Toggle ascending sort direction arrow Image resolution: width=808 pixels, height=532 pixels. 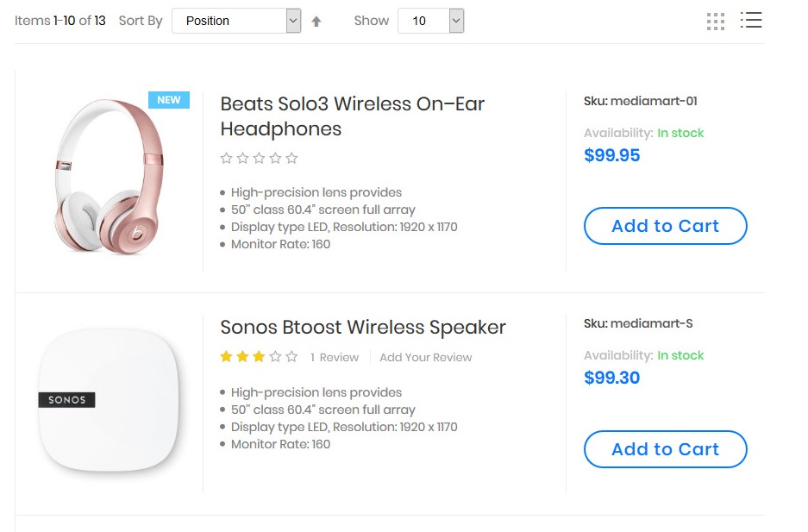[x=316, y=22]
